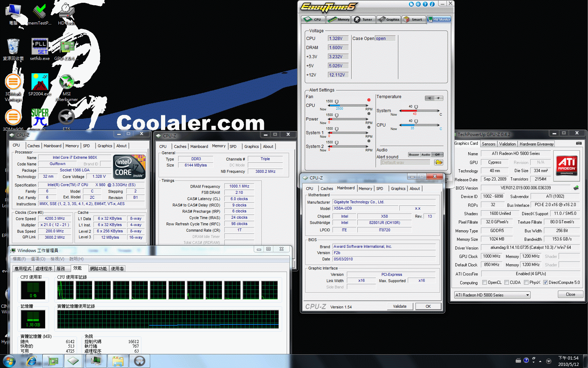The image size is (588, 368).
Task: Open the Windows Start menu
Action: pyautogui.click(x=9, y=361)
